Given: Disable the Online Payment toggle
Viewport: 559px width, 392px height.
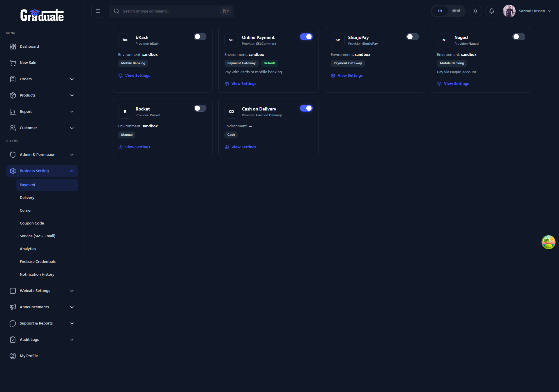Looking at the screenshot, I should coord(306,37).
